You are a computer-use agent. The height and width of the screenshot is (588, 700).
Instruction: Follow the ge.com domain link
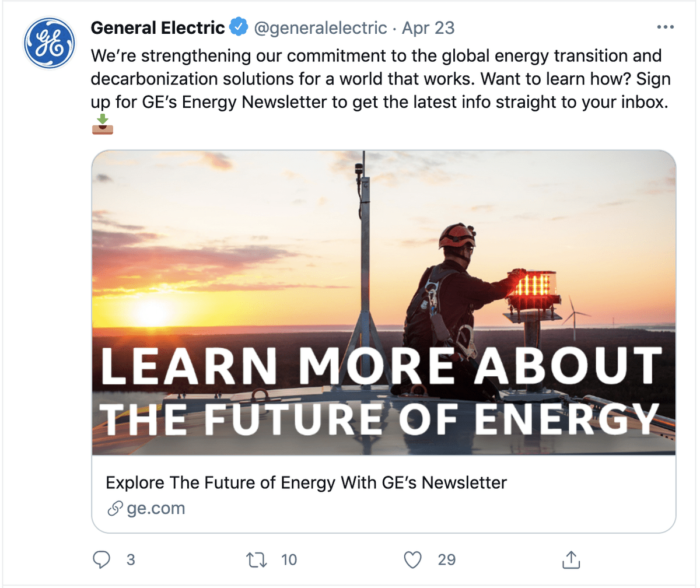(x=156, y=509)
